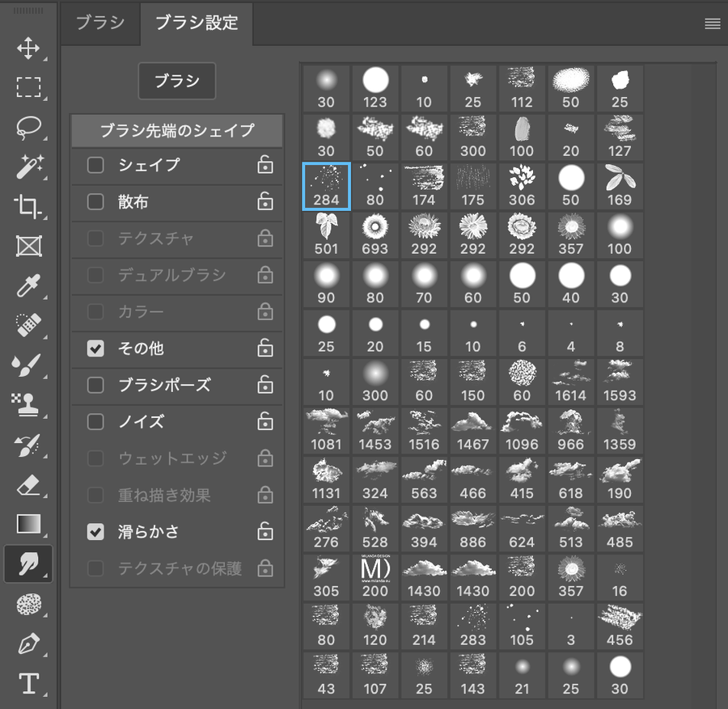
Task: Select the Clone Stamp tool
Action: [28, 404]
